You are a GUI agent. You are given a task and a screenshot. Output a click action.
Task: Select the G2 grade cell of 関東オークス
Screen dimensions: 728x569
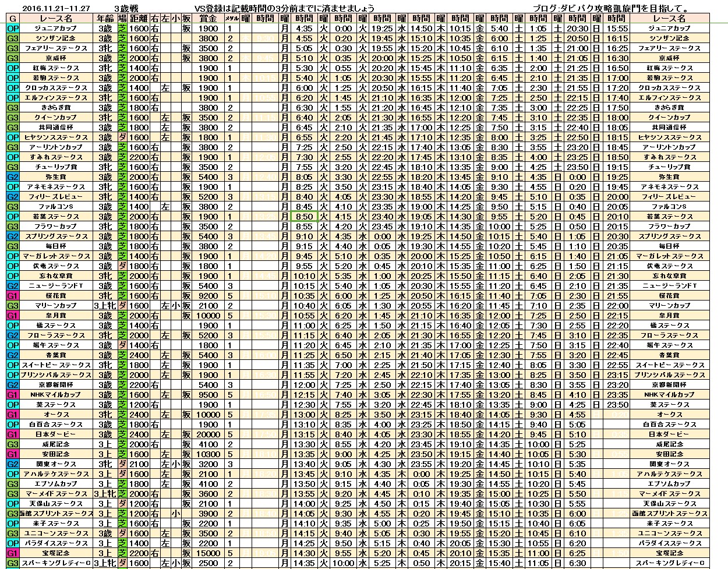(13, 464)
